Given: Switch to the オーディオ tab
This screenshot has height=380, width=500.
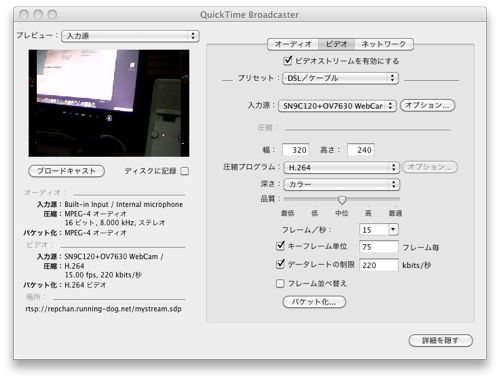Looking at the screenshot, I should pyautogui.click(x=293, y=44).
